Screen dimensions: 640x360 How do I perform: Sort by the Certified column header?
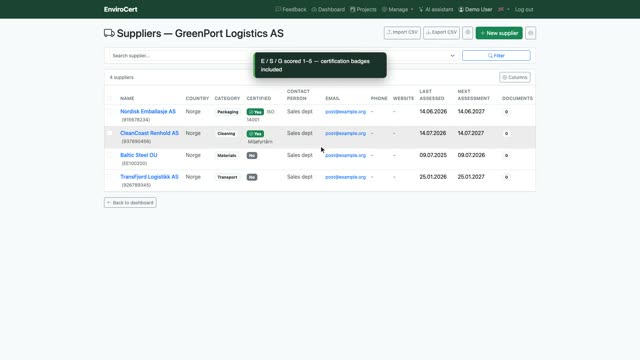(x=259, y=98)
